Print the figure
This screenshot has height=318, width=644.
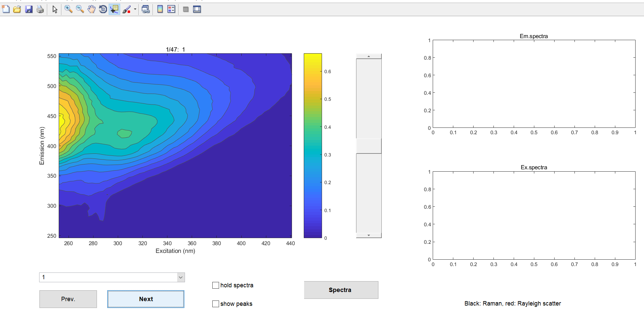(x=40, y=9)
